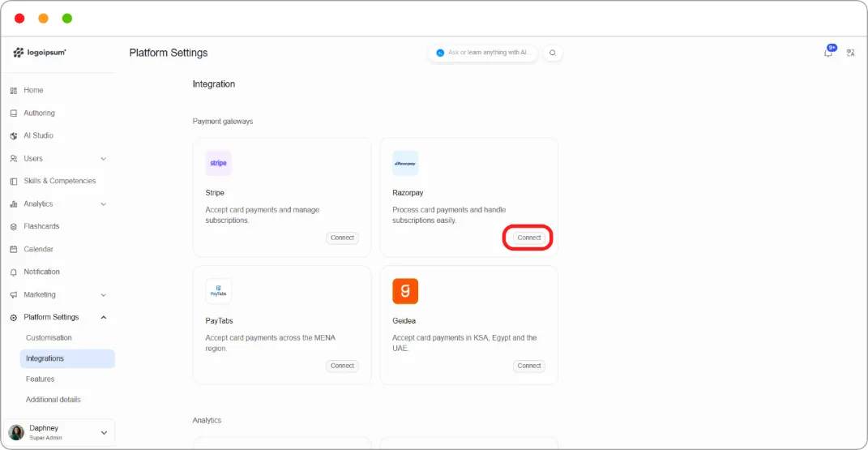Click the AI Studio icon
This screenshot has height=450, width=868.
click(14, 136)
